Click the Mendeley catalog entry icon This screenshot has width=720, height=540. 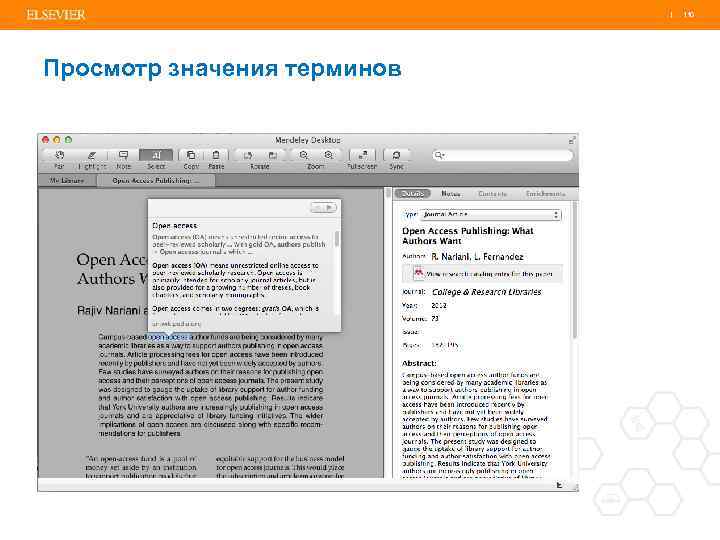click(x=418, y=273)
